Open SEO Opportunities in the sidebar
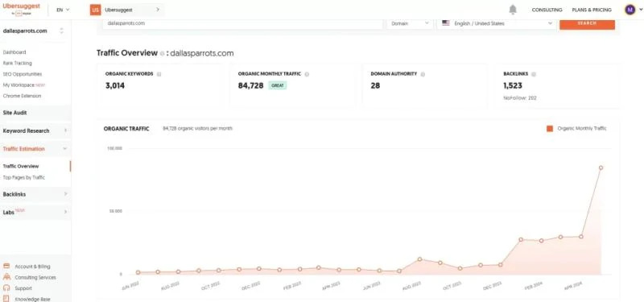Image resolution: width=644 pixels, height=302 pixels. pyautogui.click(x=23, y=74)
